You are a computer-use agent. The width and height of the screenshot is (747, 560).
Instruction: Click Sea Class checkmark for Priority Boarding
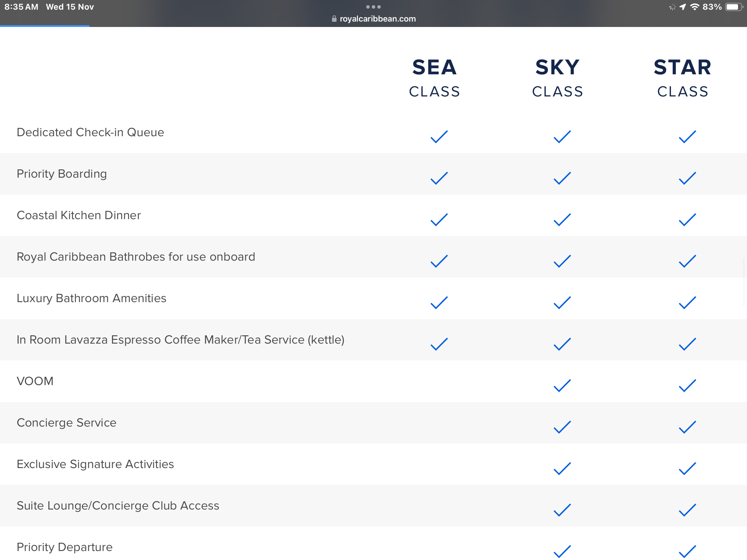(439, 178)
